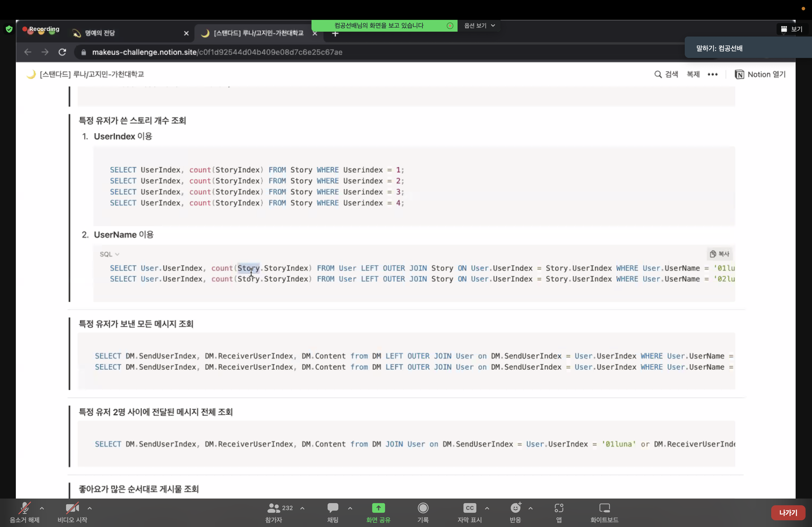812x527 pixels.
Task: Unmute the microphone in Zoom toolbar
Action: pos(24,512)
